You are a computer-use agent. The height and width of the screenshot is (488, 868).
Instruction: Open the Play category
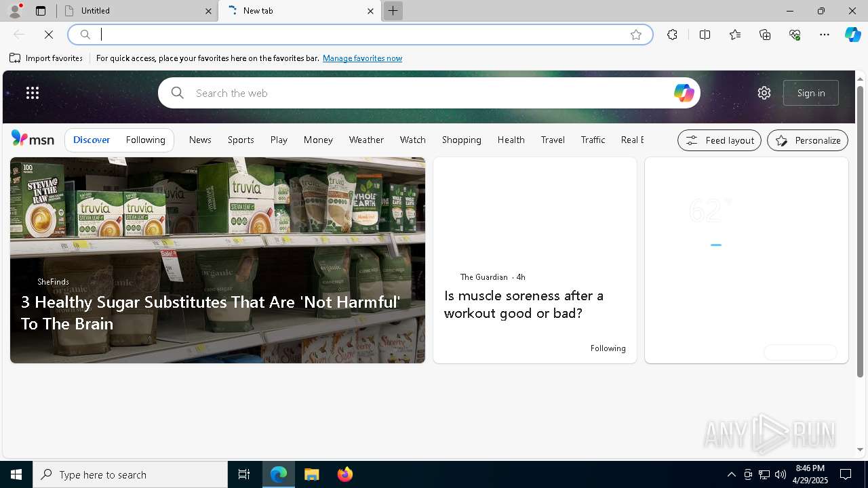[x=279, y=140]
